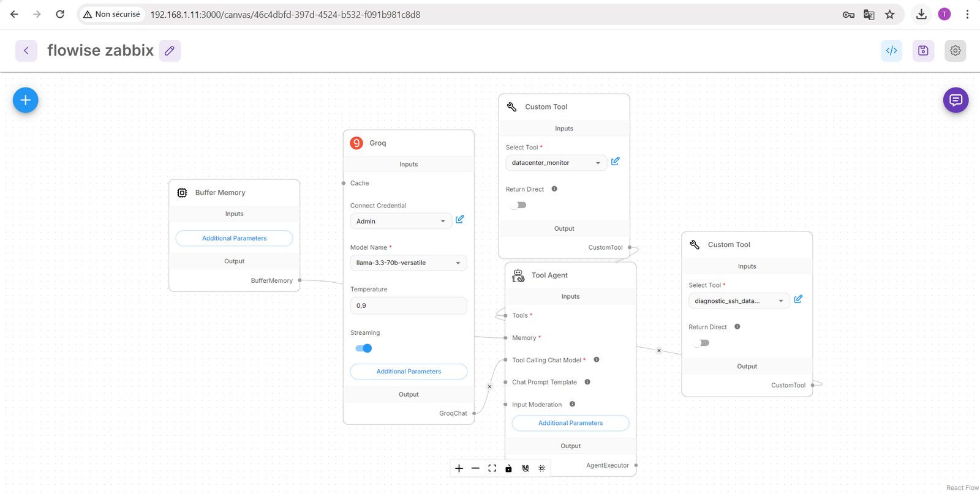The height and width of the screenshot is (494, 980).
Task: Save the chatflow with the disk icon
Action: (x=923, y=51)
